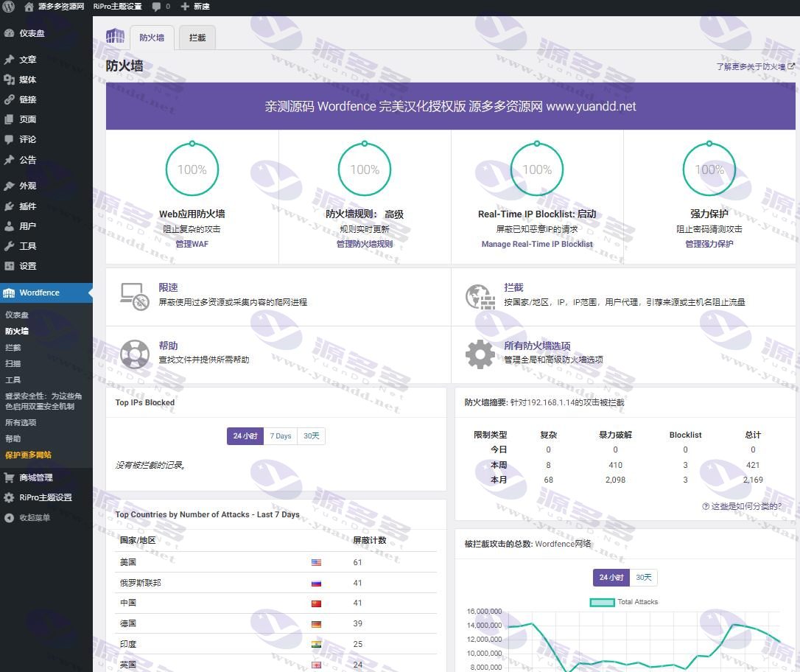
Task: Open the 管理强力保护 link
Action: [x=709, y=244]
